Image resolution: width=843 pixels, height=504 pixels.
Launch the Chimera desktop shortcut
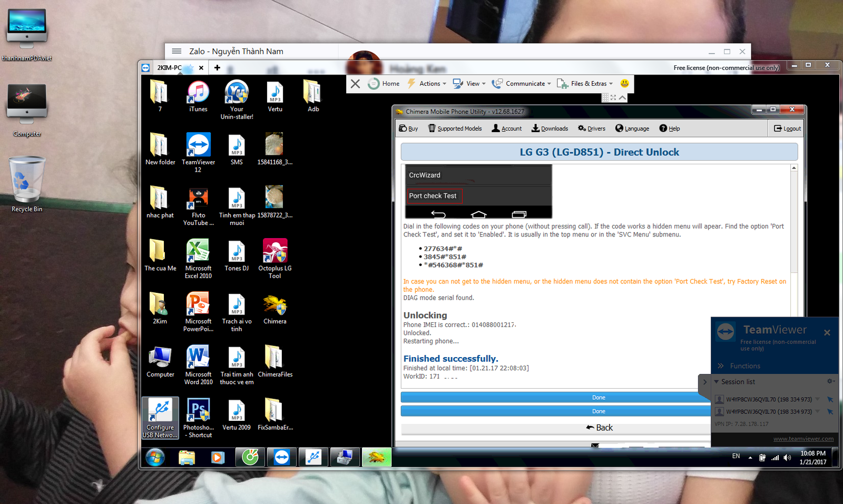[x=275, y=309]
